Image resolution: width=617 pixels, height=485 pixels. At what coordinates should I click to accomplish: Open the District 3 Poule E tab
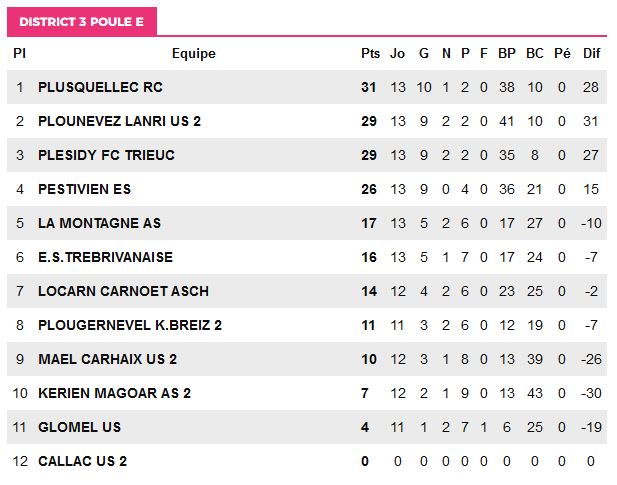click(x=82, y=22)
